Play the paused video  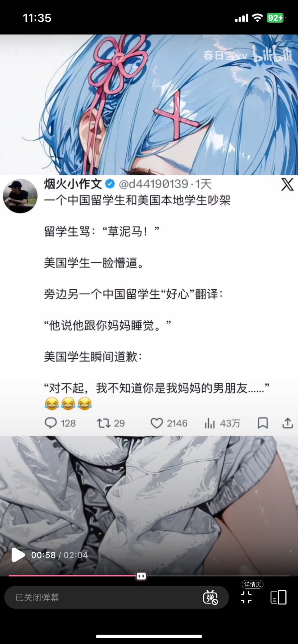coord(18,555)
